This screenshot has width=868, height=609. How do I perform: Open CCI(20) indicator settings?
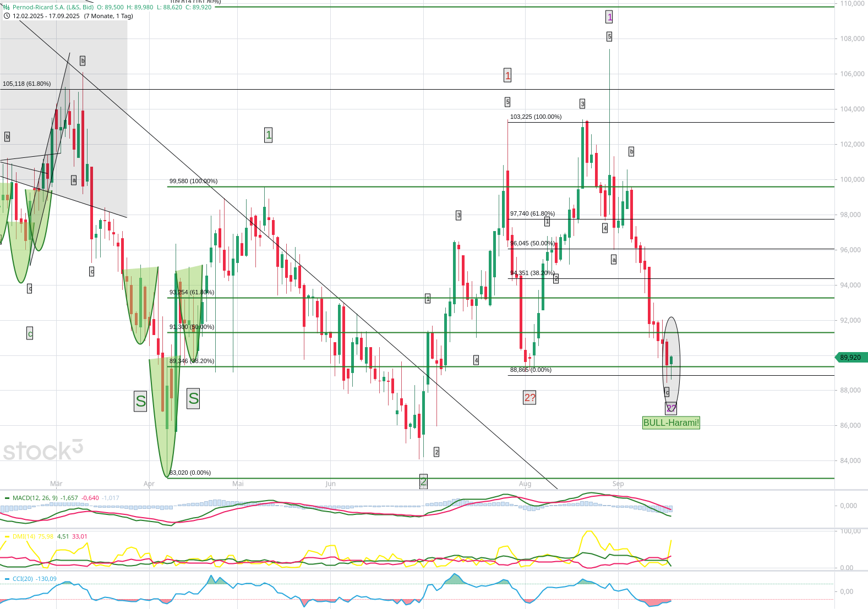(23, 579)
